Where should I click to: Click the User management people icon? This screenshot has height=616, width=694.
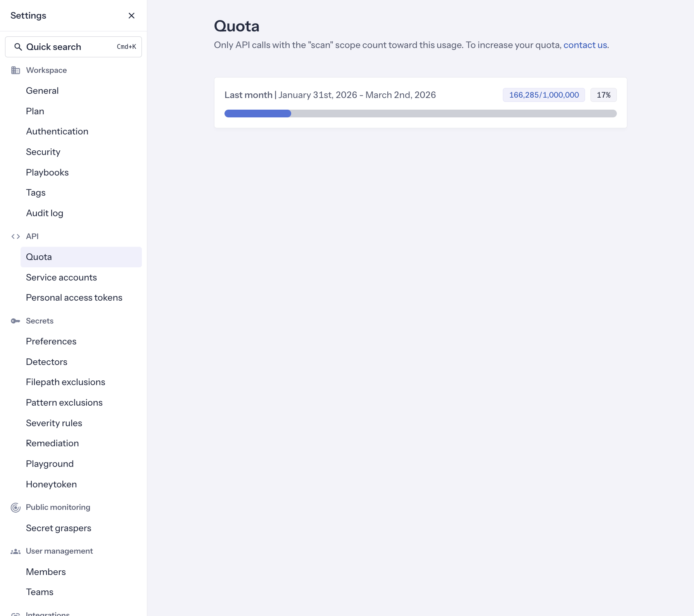tap(16, 551)
